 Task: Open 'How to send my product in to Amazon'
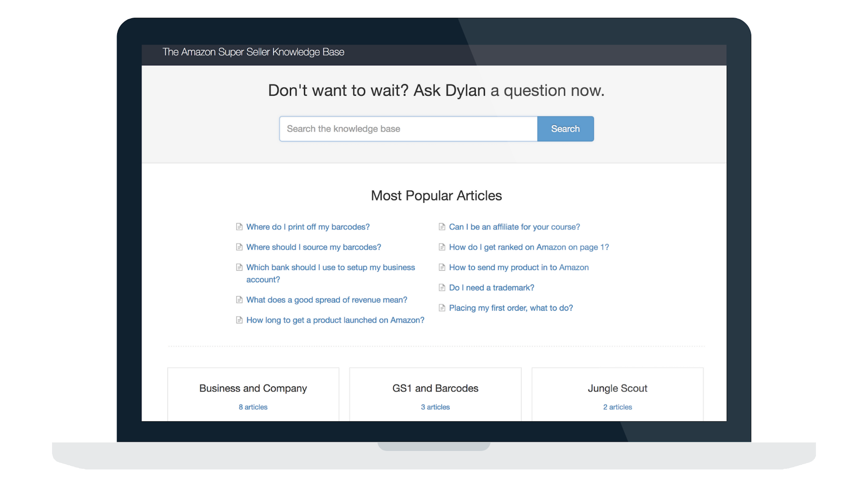point(518,267)
